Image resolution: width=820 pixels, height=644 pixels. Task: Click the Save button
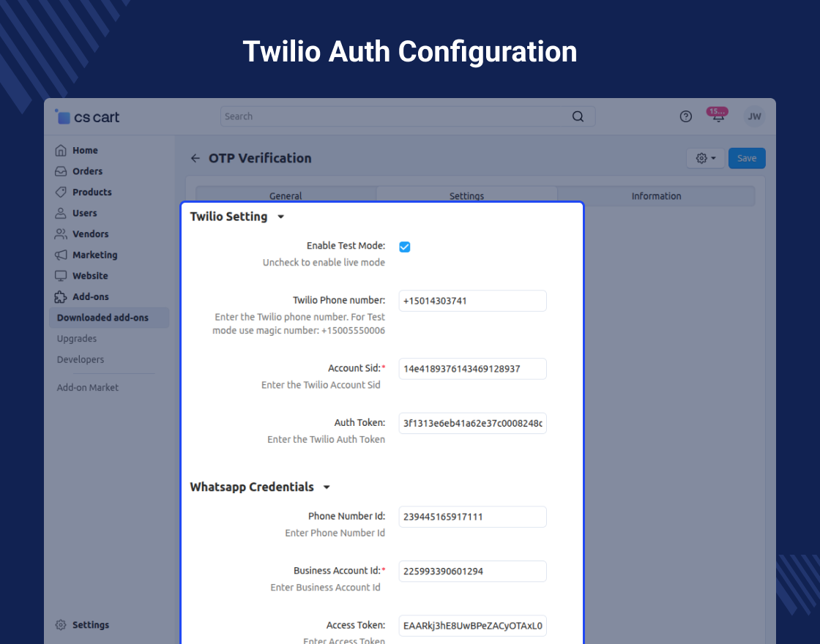click(747, 158)
